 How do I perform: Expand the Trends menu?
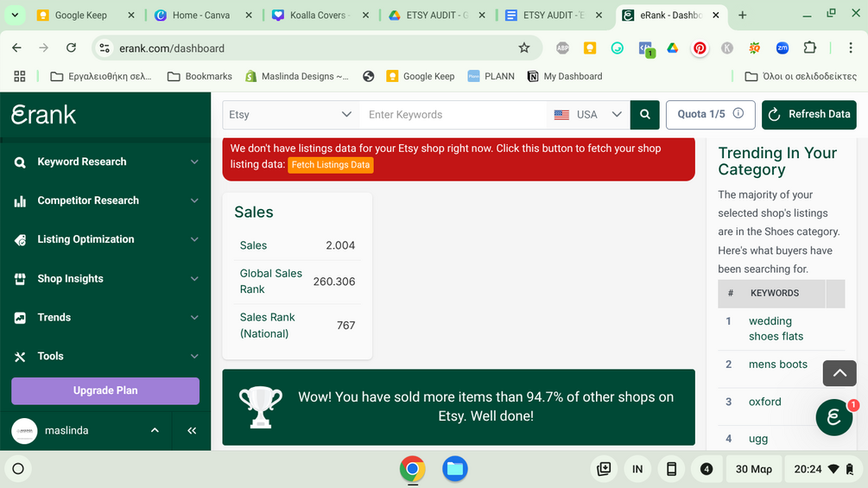[194, 318]
